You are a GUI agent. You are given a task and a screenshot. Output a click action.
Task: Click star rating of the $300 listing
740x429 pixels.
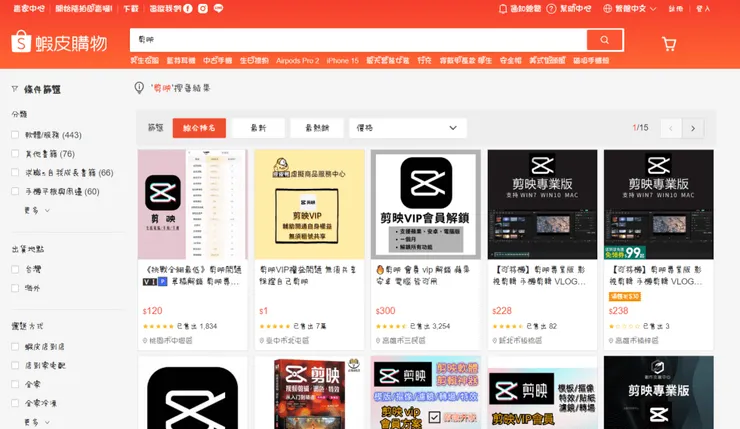coord(391,326)
